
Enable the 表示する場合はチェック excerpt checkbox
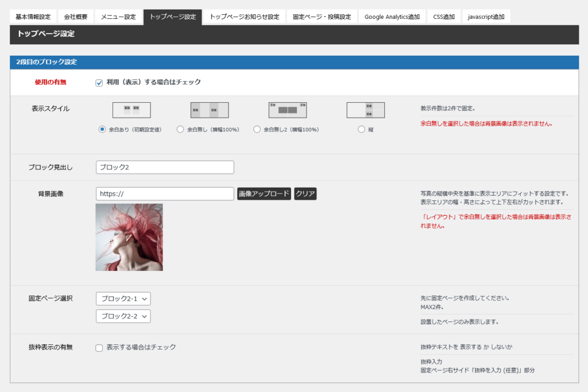click(x=99, y=348)
